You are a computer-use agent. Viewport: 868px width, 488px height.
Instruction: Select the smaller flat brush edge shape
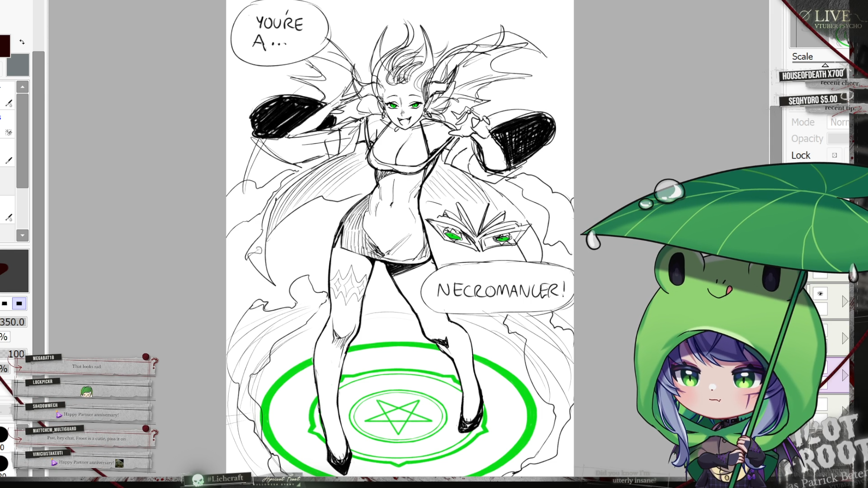(x=5, y=304)
